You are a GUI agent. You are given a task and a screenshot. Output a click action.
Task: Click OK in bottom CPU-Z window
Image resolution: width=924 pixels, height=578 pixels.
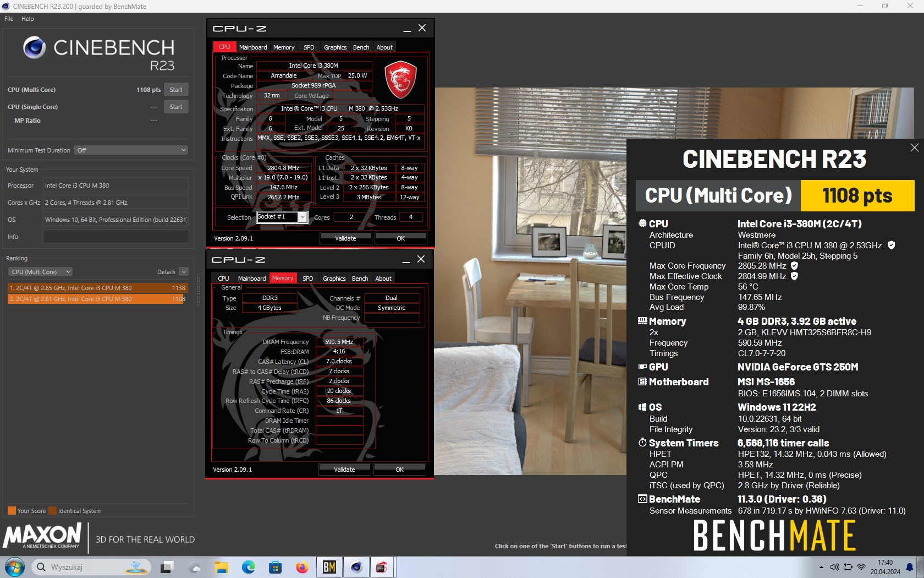[x=399, y=470]
